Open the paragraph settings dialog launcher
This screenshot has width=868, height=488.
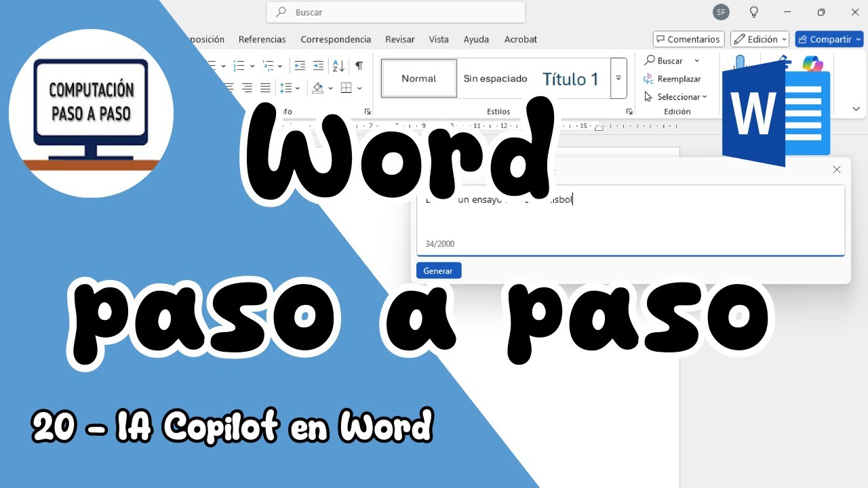coord(368,111)
